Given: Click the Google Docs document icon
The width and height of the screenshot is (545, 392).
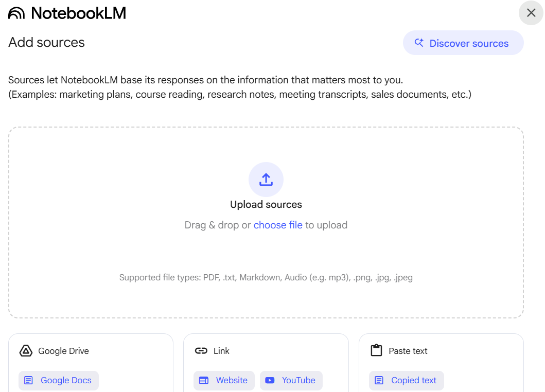Looking at the screenshot, I should tap(28, 380).
